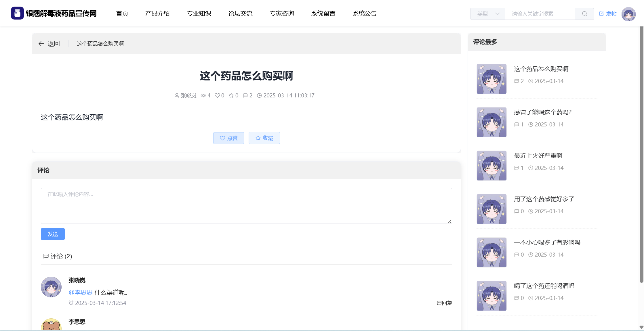
Task: Toggle the 收藏 favorite button
Action: pyautogui.click(x=264, y=138)
